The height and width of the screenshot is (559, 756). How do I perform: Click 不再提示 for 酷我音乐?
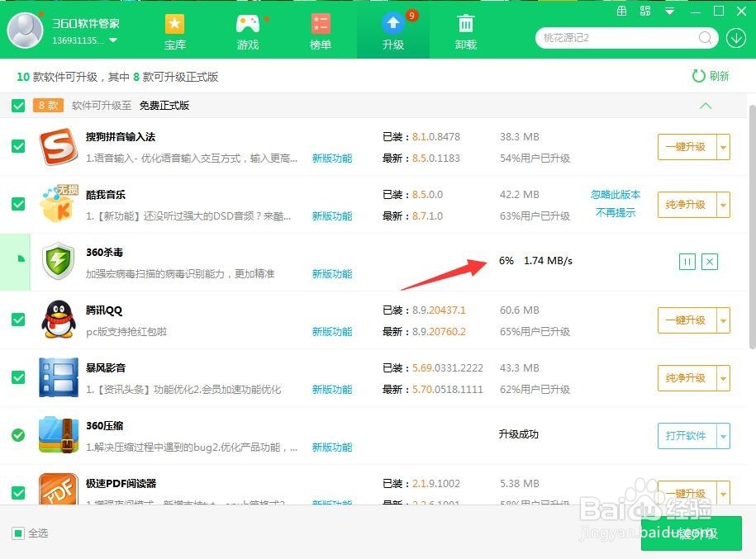coord(616,212)
